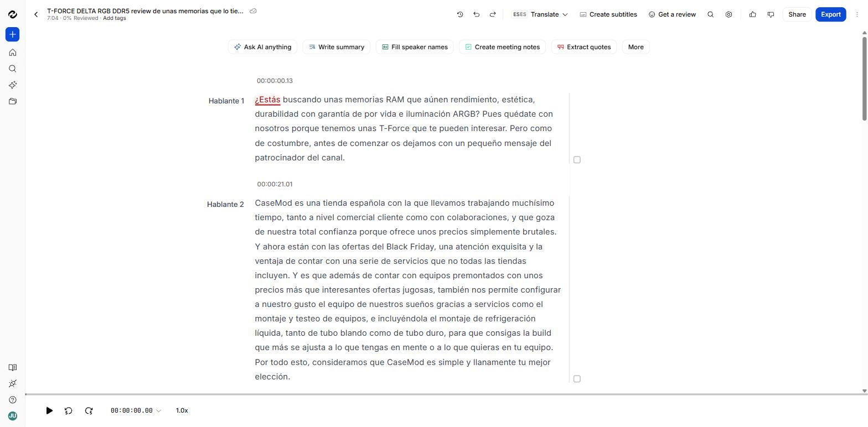Undo the last edit
868x427 pixels.
[476, 14]
